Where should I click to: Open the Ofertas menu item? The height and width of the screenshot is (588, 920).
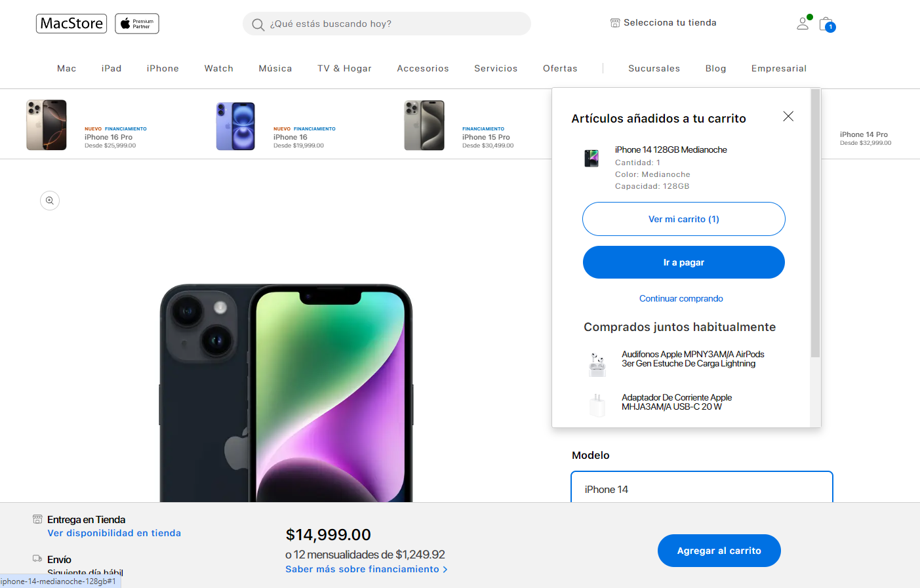pos(559,68)
